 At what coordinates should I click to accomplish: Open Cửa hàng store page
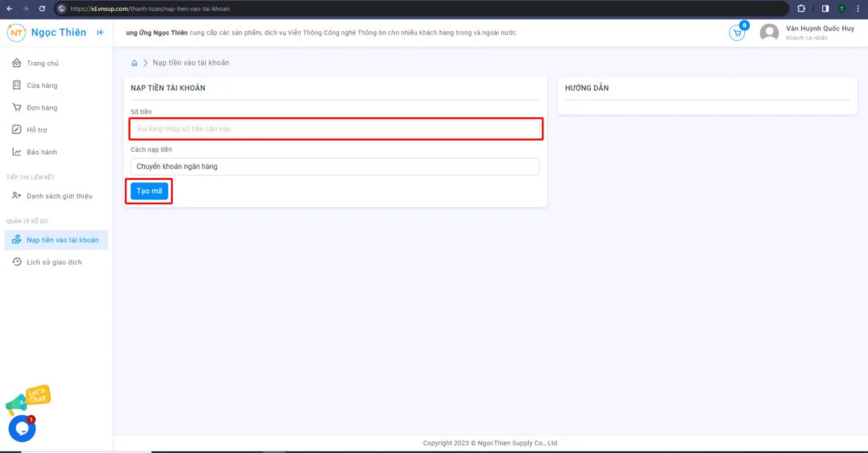(x=42, y=86)
